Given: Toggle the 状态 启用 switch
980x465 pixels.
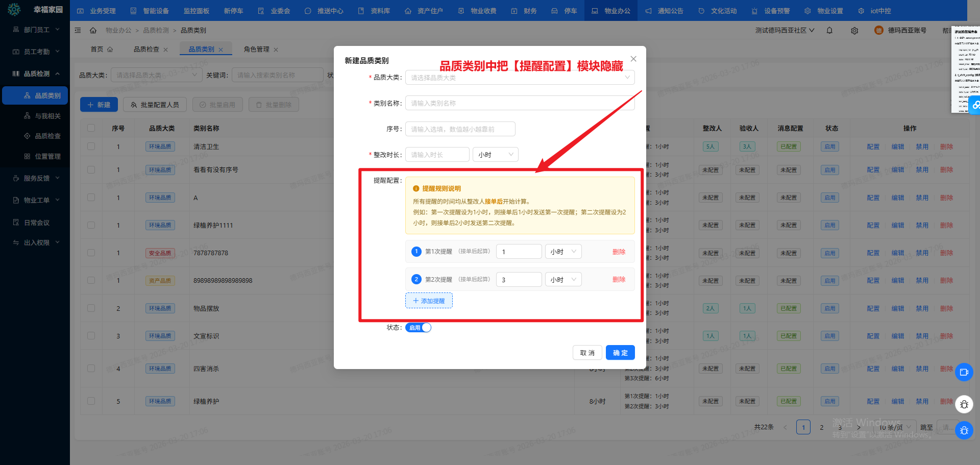Looking at the screenshot, I should (x=418, y=328).
